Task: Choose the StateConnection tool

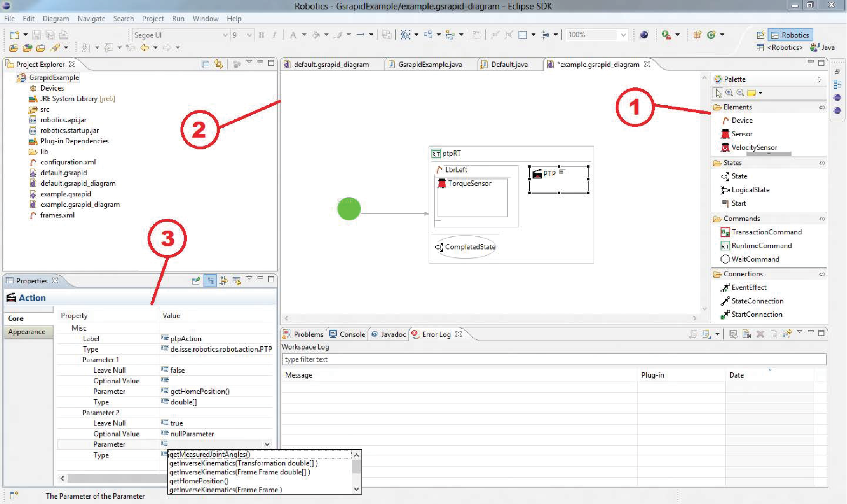Action: click(x=752, y=301)
